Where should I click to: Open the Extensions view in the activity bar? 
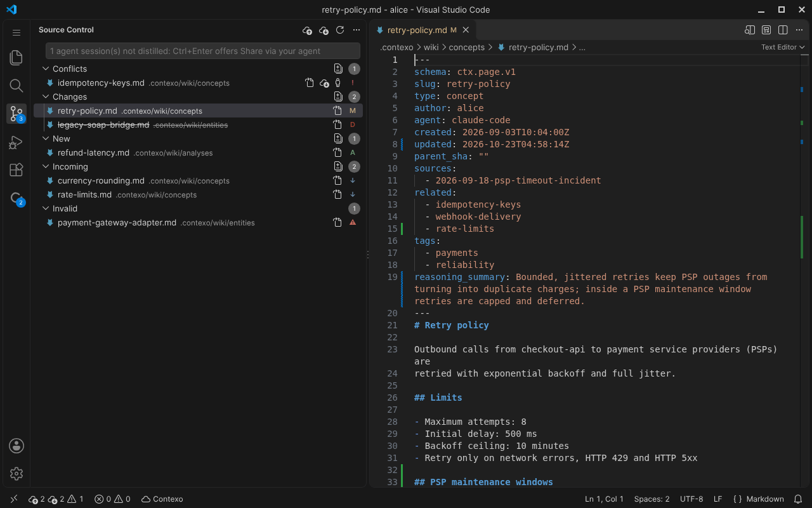(x=16, y=170)
